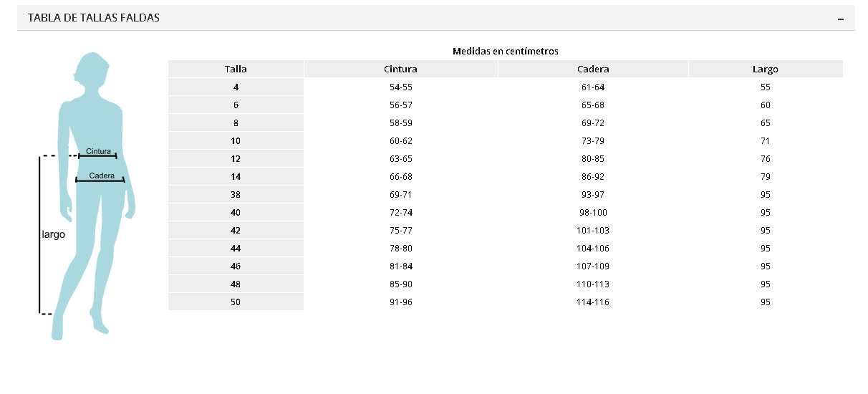Click the largo label beside the figure
Screen dimensions: 868x394
54,234
